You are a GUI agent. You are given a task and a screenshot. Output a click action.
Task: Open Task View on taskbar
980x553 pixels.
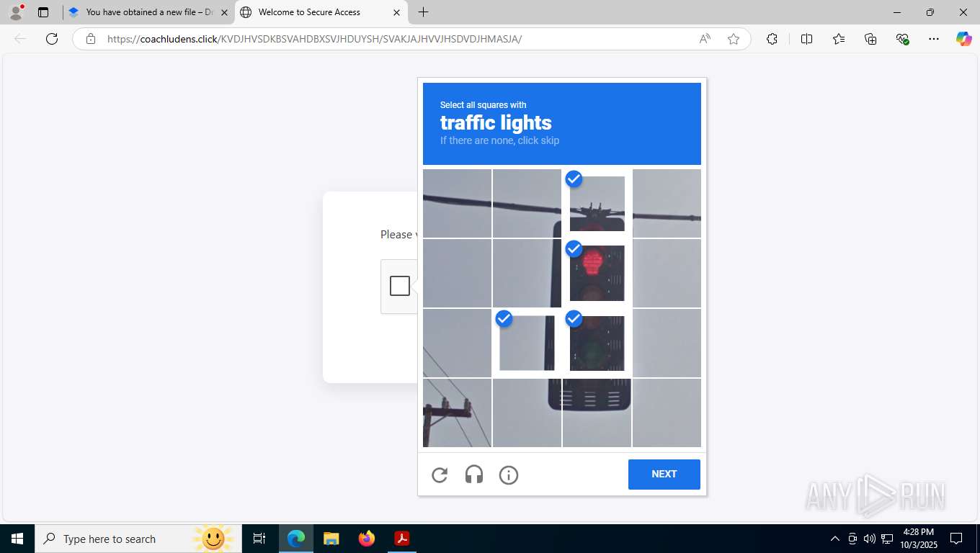(x=259, y=539)
